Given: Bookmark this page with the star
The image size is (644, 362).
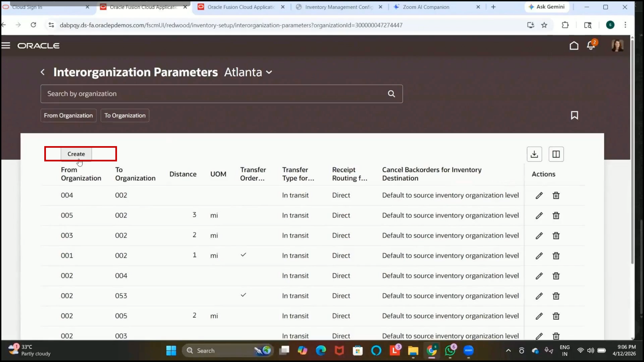Looking at the screenshot, I should tap(544, 25).
